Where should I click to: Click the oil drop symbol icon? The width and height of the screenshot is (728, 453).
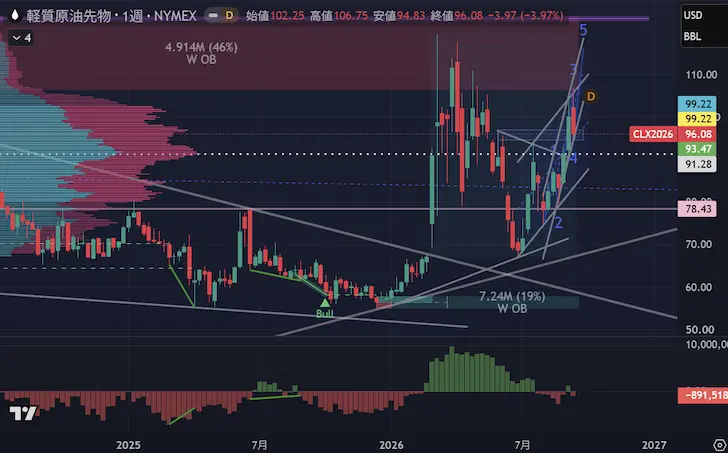(15, 16)
